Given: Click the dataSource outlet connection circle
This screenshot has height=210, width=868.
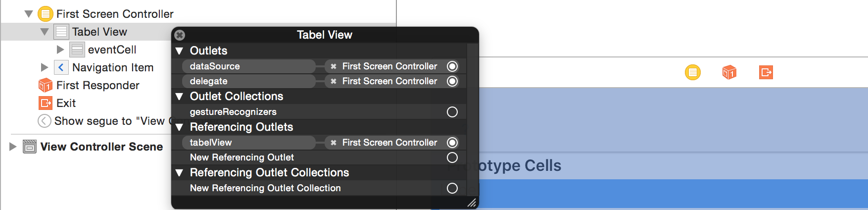Looking at the screenshot, I should point(452,66).
